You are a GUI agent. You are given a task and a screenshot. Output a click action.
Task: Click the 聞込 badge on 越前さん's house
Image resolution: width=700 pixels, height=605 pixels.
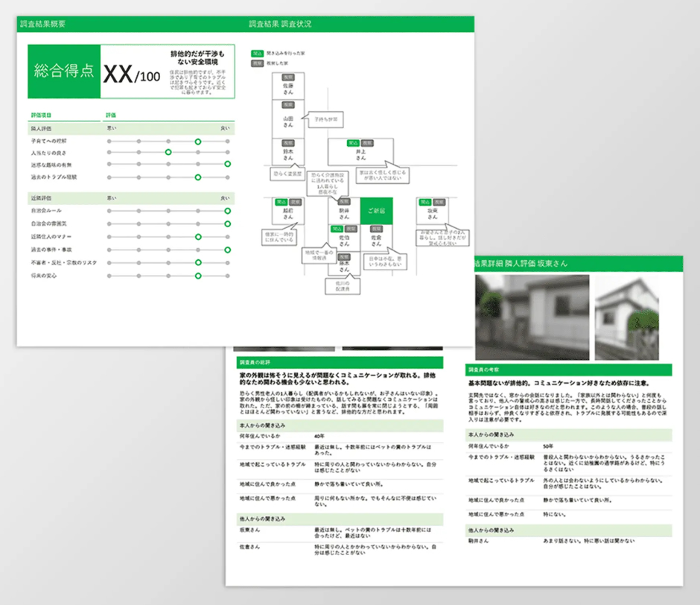click(281, 202)
